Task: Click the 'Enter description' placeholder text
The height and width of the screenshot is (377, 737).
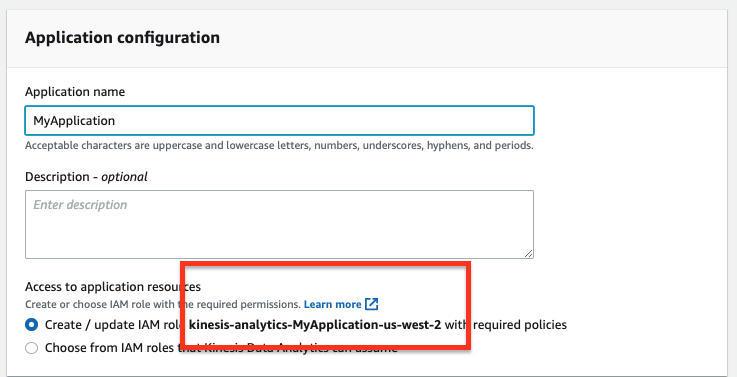Action: coord(80,205)
